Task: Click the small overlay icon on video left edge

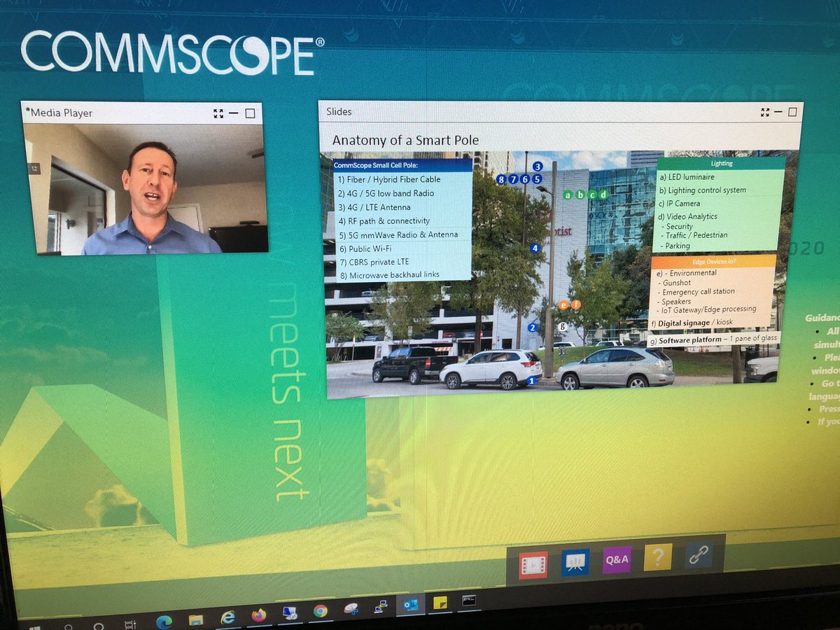Action: 35,168
